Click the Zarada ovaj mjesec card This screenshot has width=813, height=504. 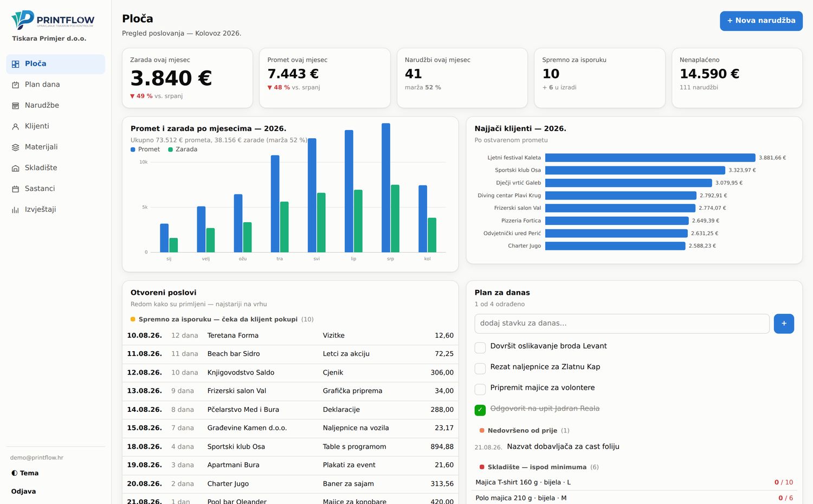click(188, 78)
